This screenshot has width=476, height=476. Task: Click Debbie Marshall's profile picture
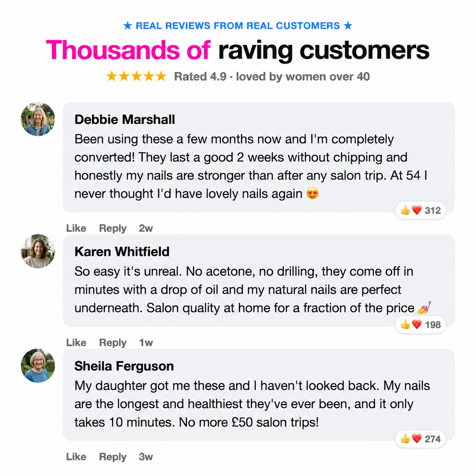(38, 119)
